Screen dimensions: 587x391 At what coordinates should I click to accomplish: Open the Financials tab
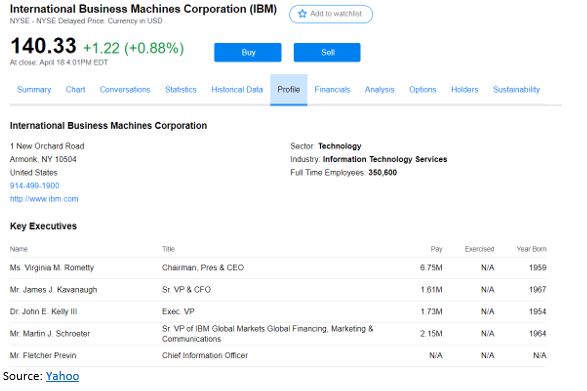tap(332, 90)
